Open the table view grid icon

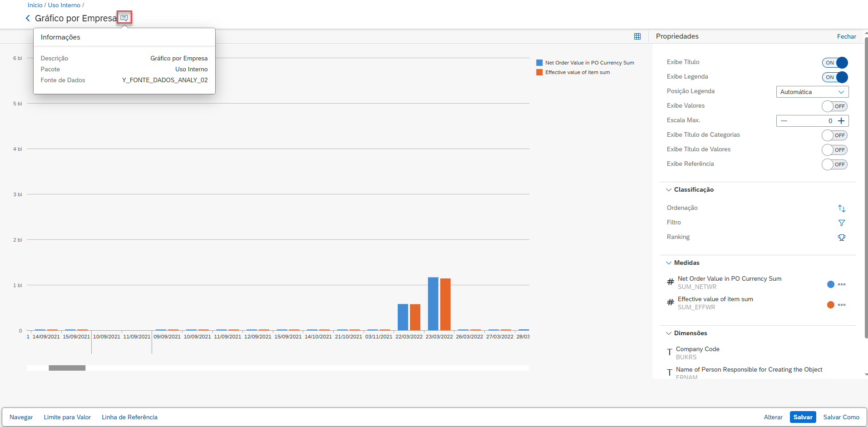tap(637, 36)
